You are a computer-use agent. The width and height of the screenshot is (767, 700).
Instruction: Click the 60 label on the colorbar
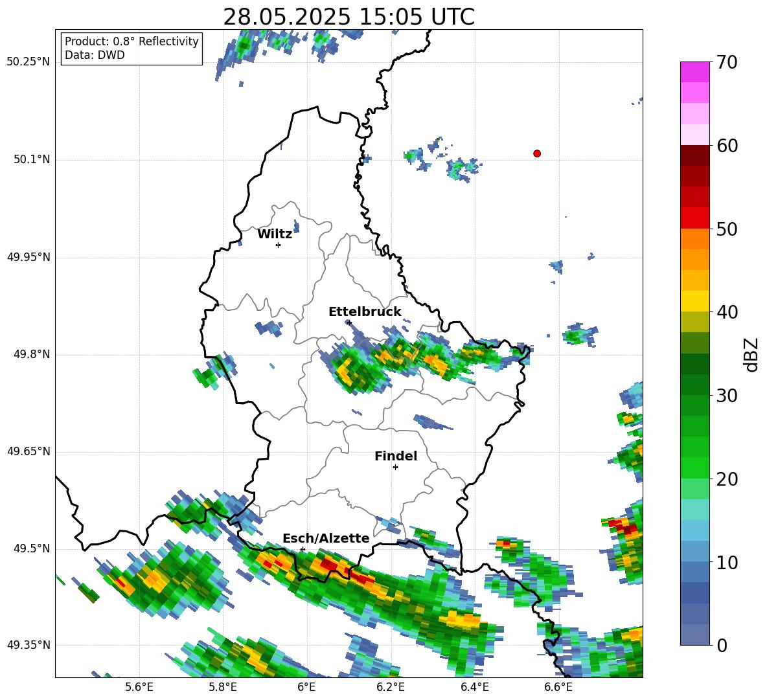pyautogui.click(x=726, y=146)
